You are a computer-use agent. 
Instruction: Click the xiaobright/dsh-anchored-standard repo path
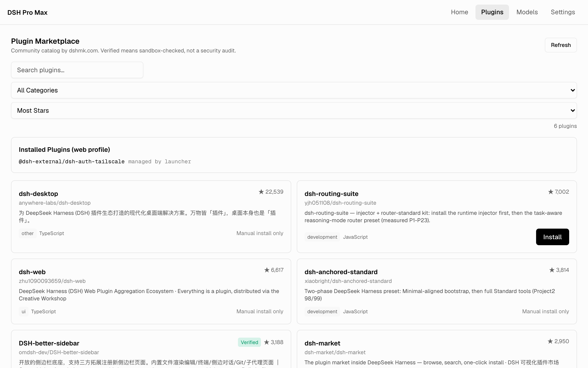(x=348, y=281)
